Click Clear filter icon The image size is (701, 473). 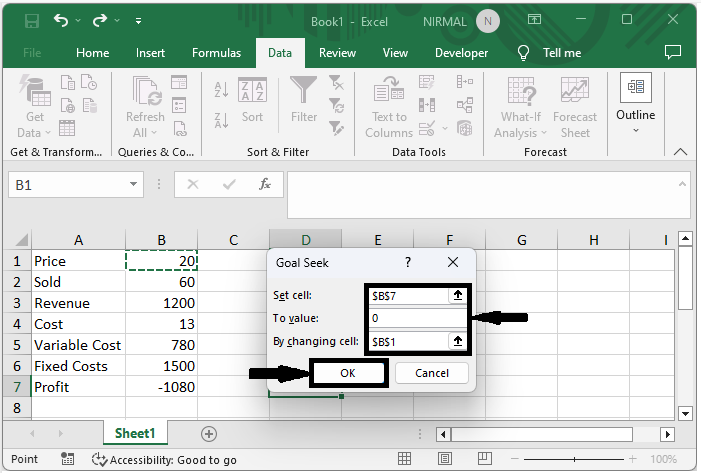(336, 82)
